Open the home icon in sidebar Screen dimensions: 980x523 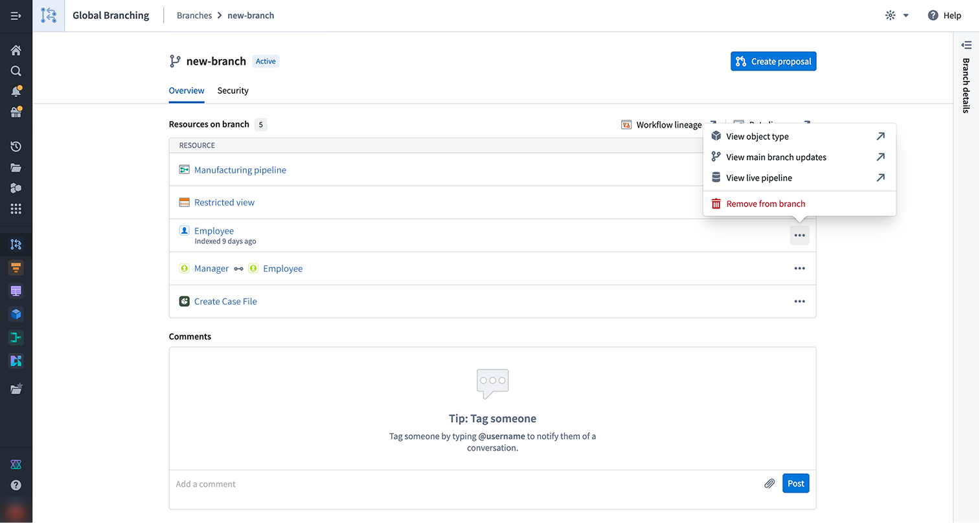point(16,50)
